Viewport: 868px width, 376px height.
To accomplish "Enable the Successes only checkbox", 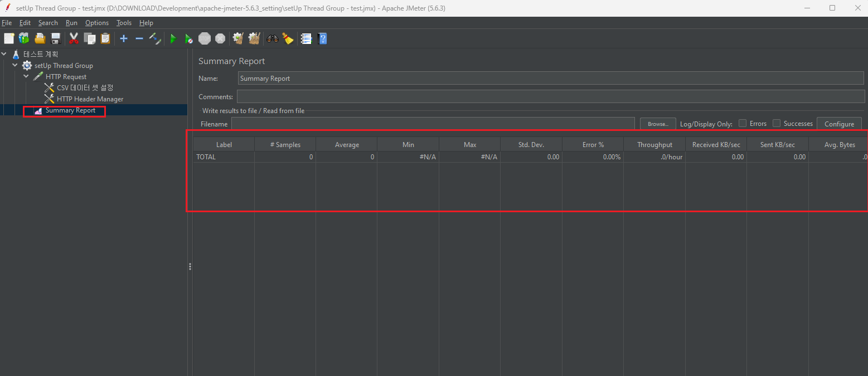I will pos(777,123).
